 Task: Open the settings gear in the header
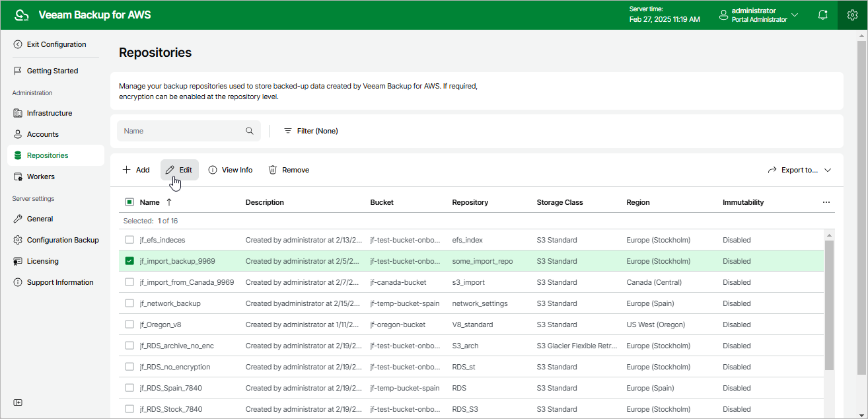click(x=852, y=14)
